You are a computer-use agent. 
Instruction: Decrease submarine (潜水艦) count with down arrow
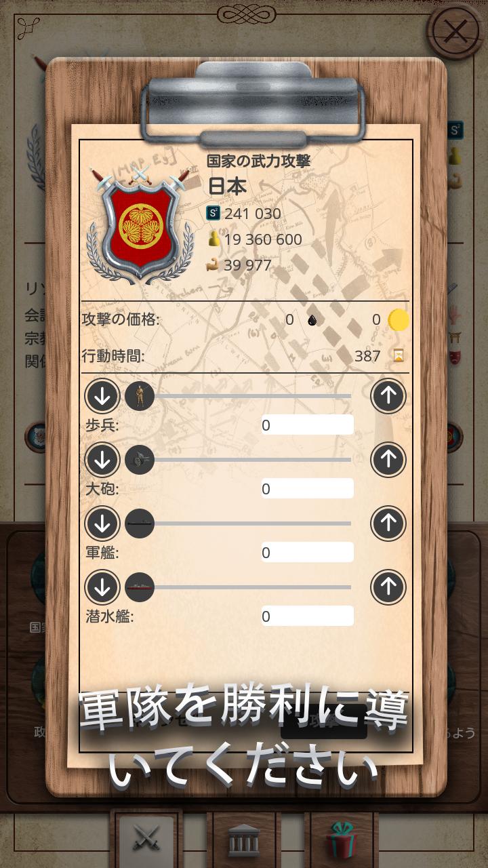tap(102, 587)
